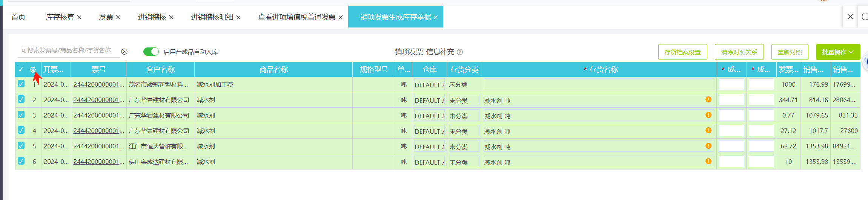The width and height of the screenshot is (868, 200).
Task: Open invoice number link in row 1
Action: [98, 84]
